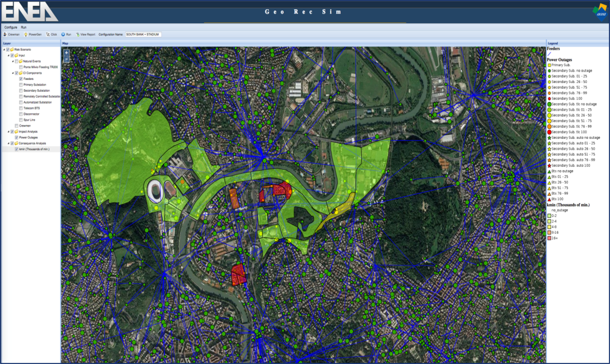Click the Map panel header
610x364 pixels.
click(x=303, y=43)
